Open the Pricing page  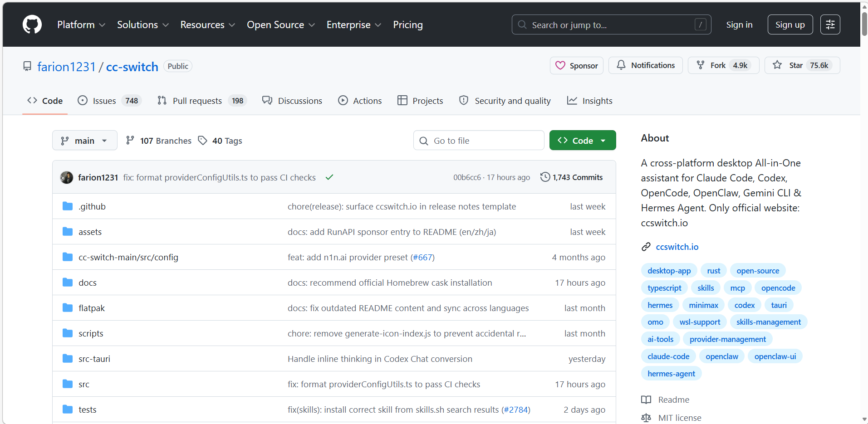coord(408,24)
